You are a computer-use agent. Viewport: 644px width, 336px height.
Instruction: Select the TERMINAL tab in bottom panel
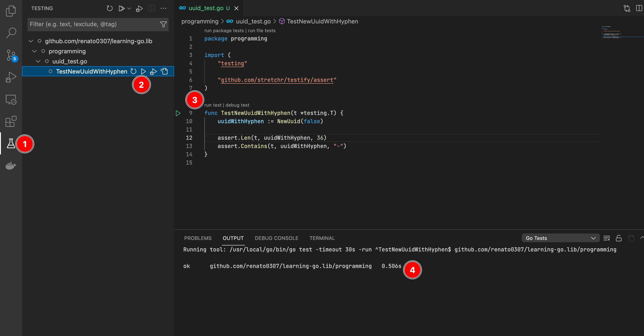coord(322,238)
